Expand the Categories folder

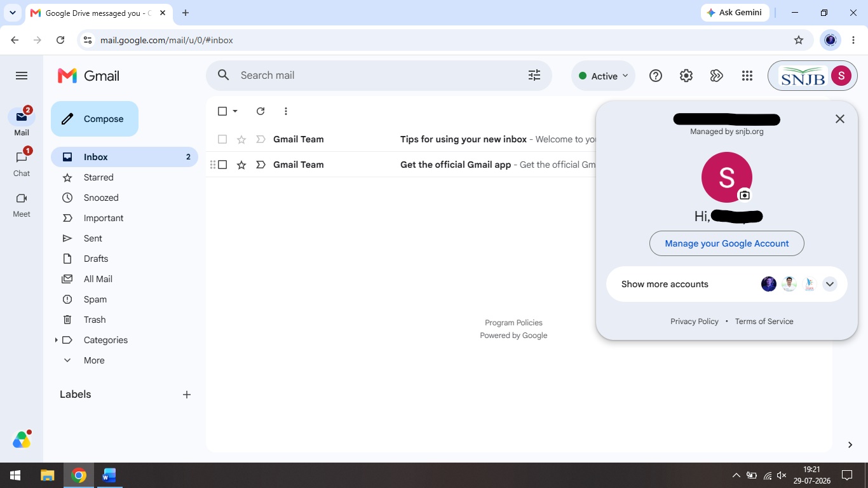point(57,340)
